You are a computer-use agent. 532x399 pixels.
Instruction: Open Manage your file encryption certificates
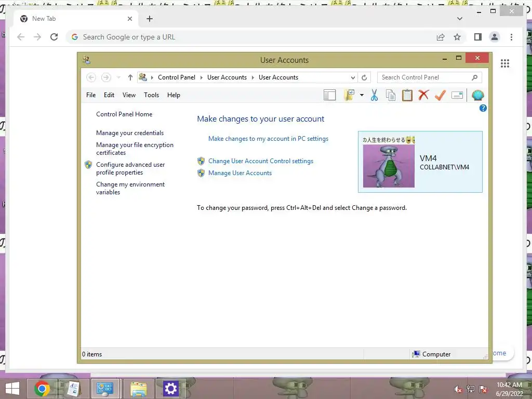tap(135, 149)
